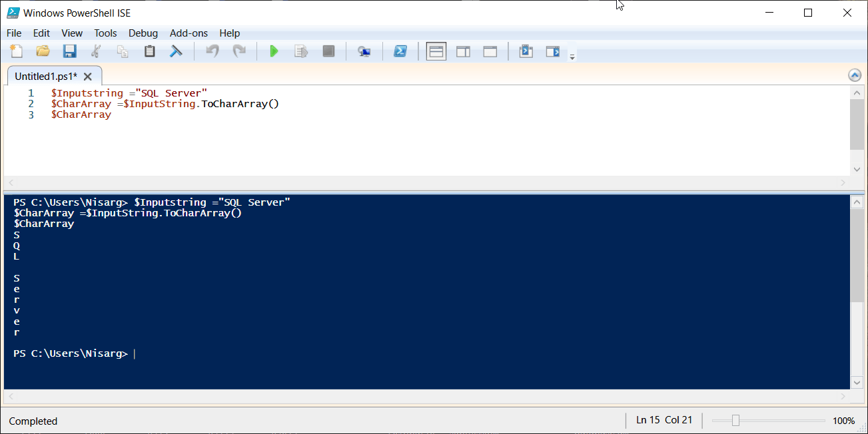Image resolution: width=868 pixels, height=434 pixels.
Task: Toggle Show Script Pane Right layout
Action: (463, 51)
